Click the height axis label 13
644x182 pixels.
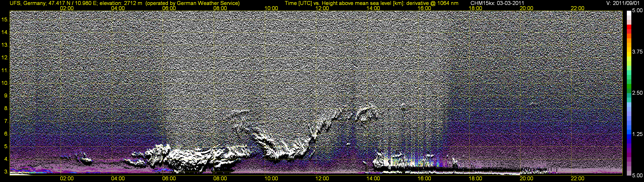[x=5, y=45]
